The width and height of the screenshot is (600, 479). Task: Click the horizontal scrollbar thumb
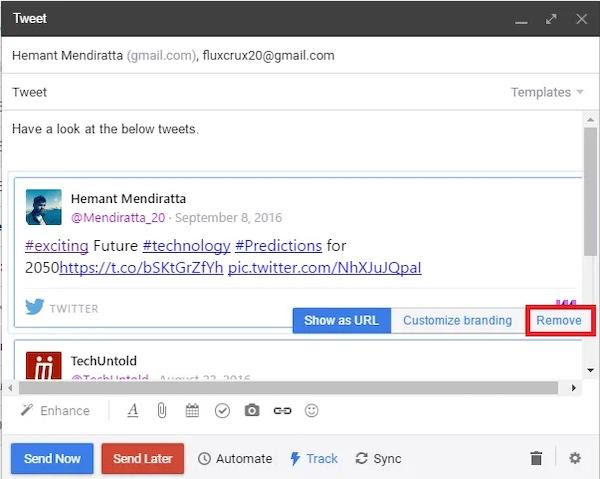coord(288,388)
